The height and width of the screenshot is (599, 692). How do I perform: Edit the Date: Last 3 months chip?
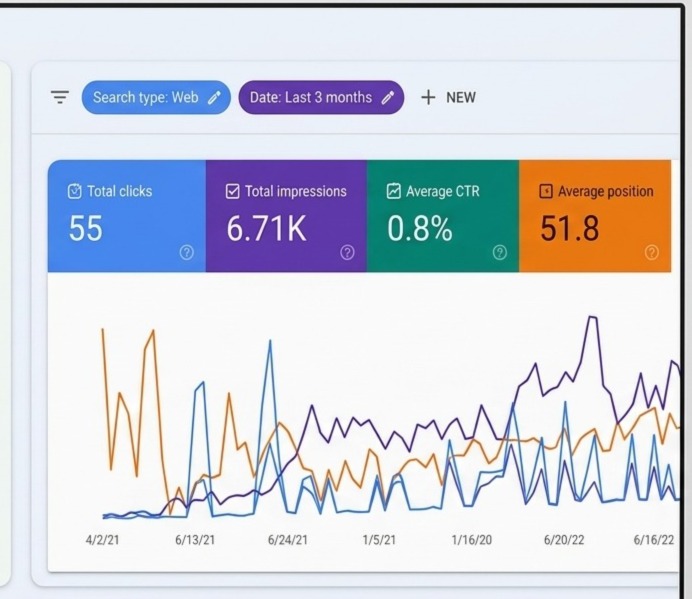click(321, 97)
